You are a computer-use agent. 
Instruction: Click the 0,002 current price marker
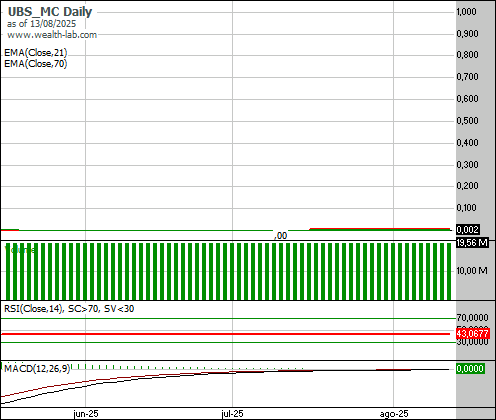468,230
